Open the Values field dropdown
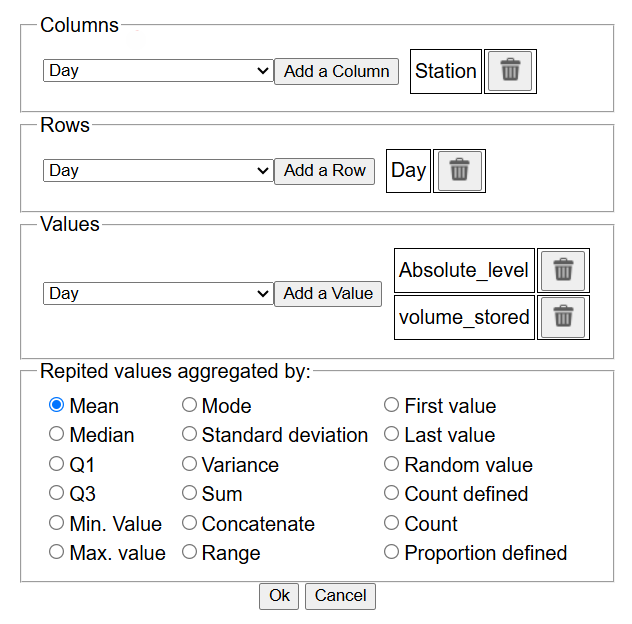Viewport: 632px width, 624px height. point(158,294)
